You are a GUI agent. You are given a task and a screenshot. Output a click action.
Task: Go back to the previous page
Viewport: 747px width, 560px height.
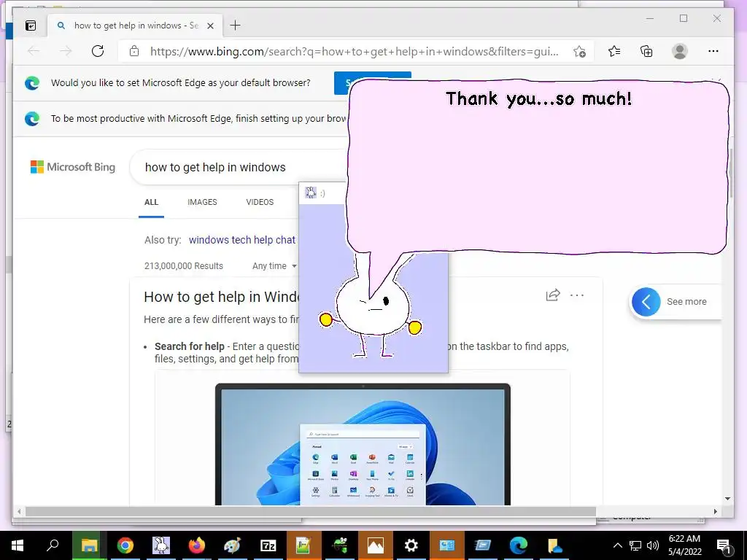(x=34, y=51)
